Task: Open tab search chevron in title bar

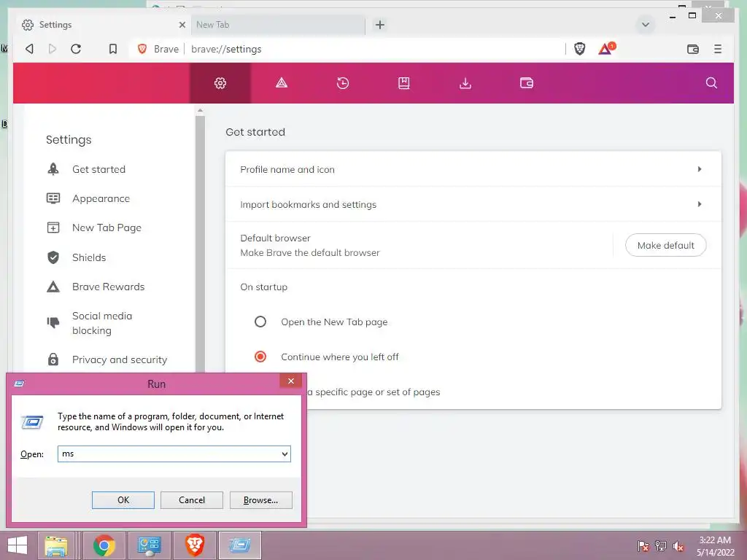Action: coord(646,25)
